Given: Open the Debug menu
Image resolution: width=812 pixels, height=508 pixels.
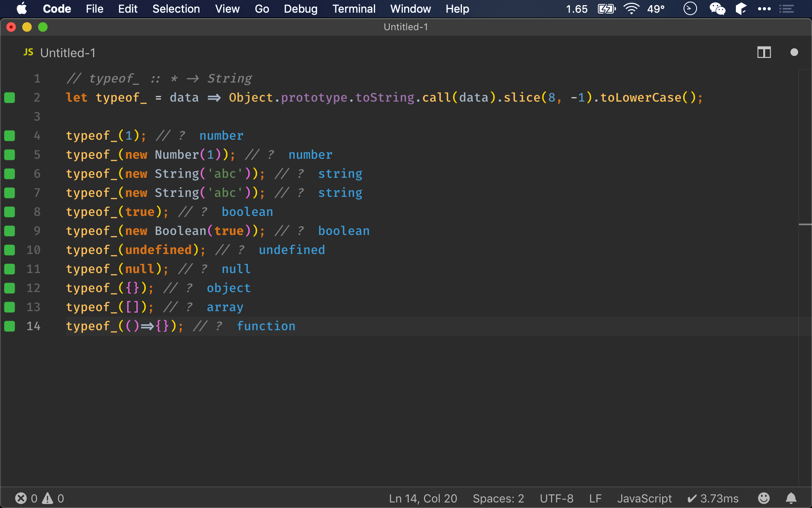Looking at the screenshot, I should point(301,9).
